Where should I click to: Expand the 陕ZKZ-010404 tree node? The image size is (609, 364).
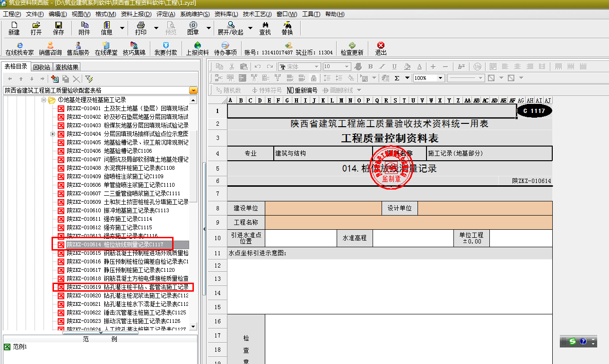(52, 134)
